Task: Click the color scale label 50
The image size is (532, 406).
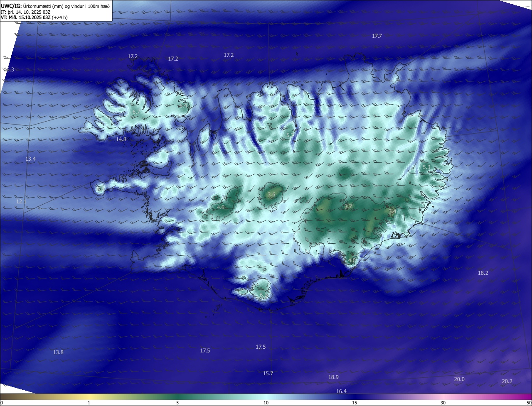Action: [529, 403]
